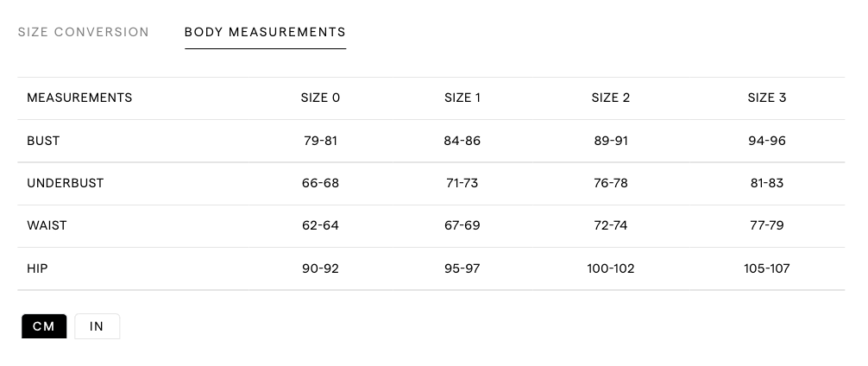868x366 pixels.
Task: Click the Measurements column header
Action: (x=79, y=98)
